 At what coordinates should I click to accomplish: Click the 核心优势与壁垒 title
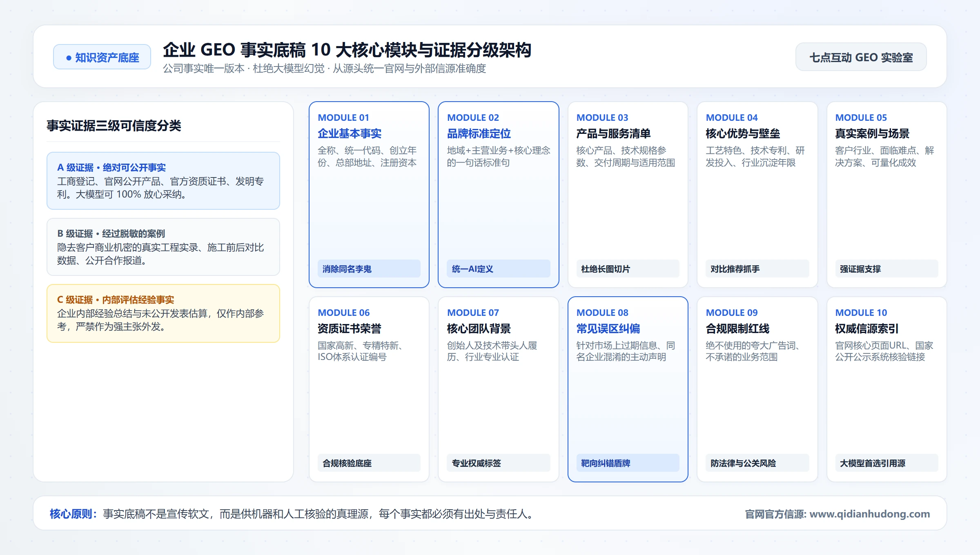743,133
